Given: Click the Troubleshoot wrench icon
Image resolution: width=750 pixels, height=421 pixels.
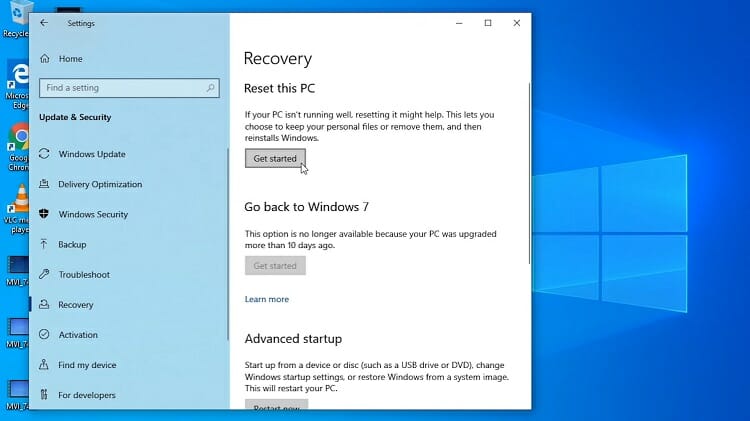Looking at the screenshot, I should 44,274.
